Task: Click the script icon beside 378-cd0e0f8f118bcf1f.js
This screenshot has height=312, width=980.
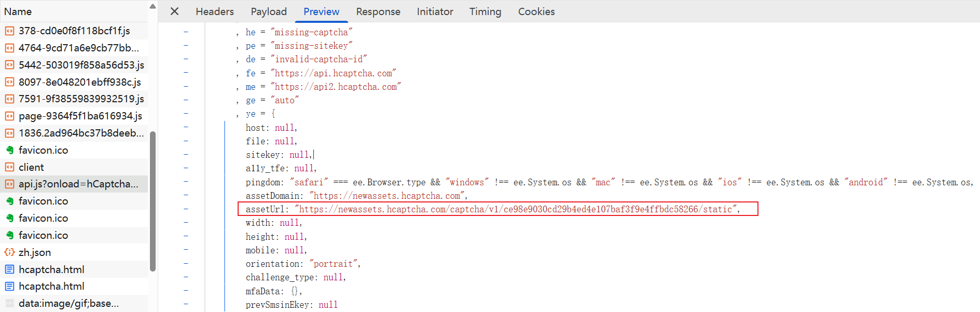Action: (x=9, y=31)
